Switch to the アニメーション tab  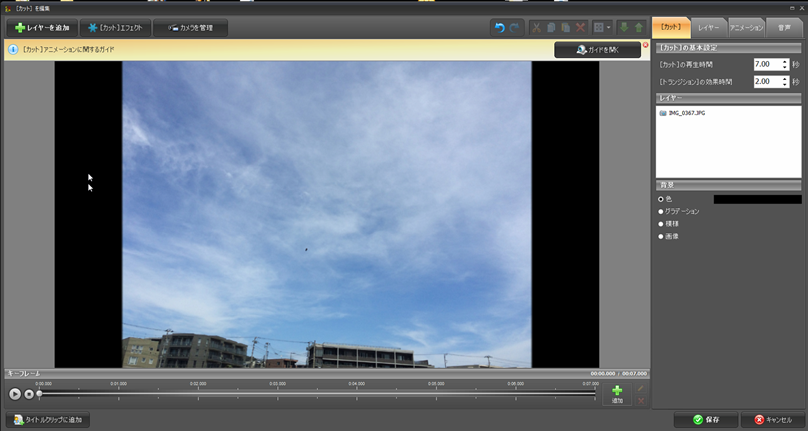coord(746,27)
